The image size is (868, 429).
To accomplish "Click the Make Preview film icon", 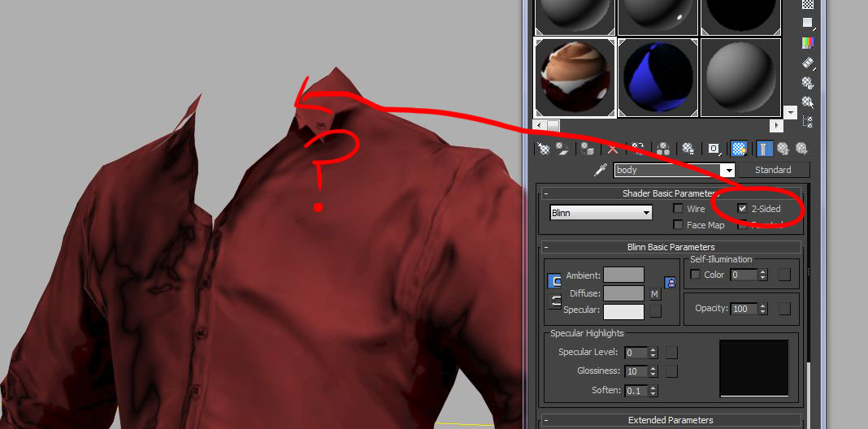I will pyautogui.click(x=808, y=63).
